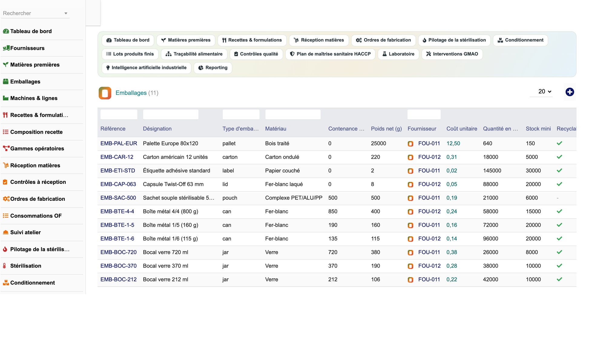Open the Tableau de bord tab in top bar
The image size is (589, 364).
tap(128, 40)
